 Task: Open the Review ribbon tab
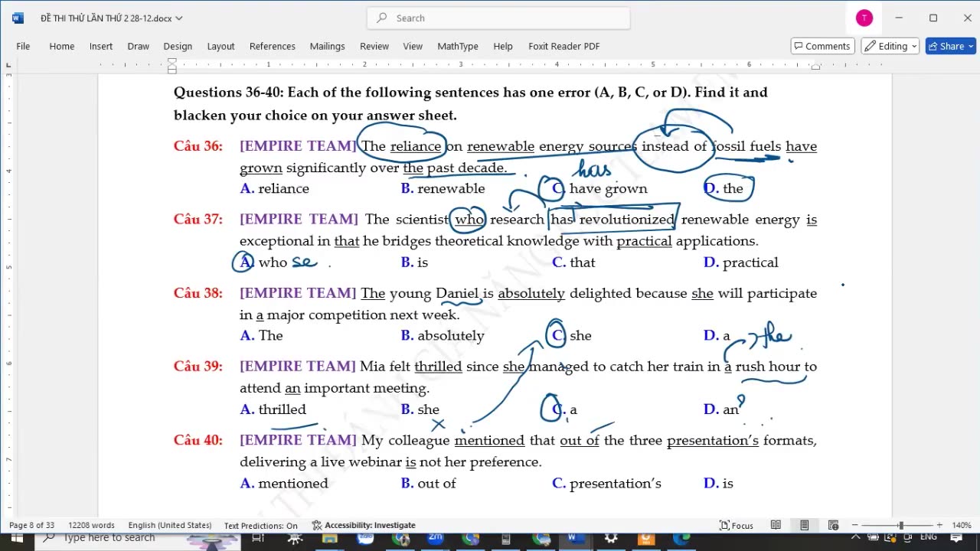pos(374,46)
